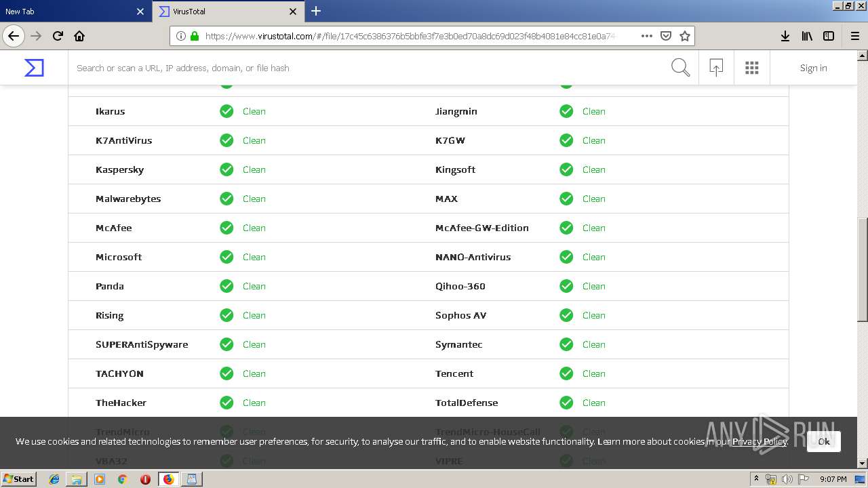Click the TheHacker engine name
This screenshot has width=868, height=488.
[x=121, y=403]
